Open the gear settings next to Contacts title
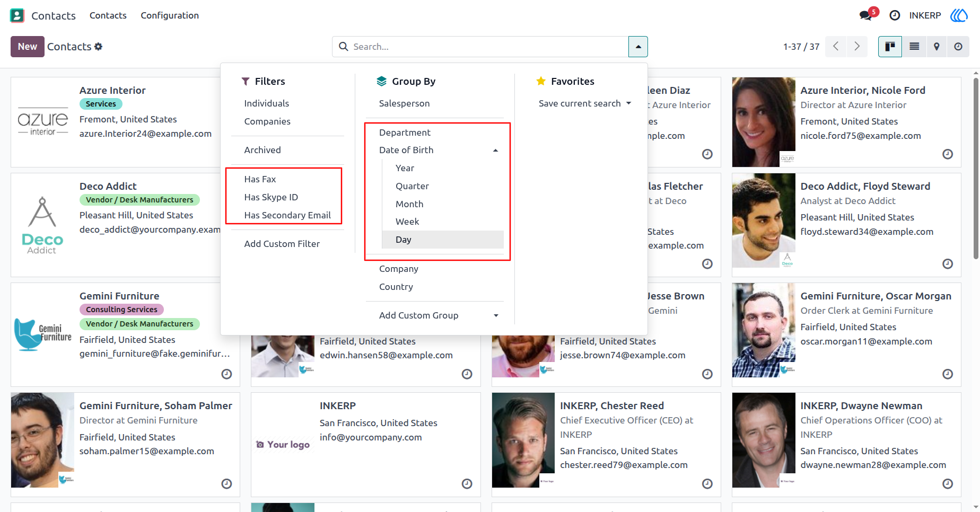 pyautogui.click(x=98, y=47)
